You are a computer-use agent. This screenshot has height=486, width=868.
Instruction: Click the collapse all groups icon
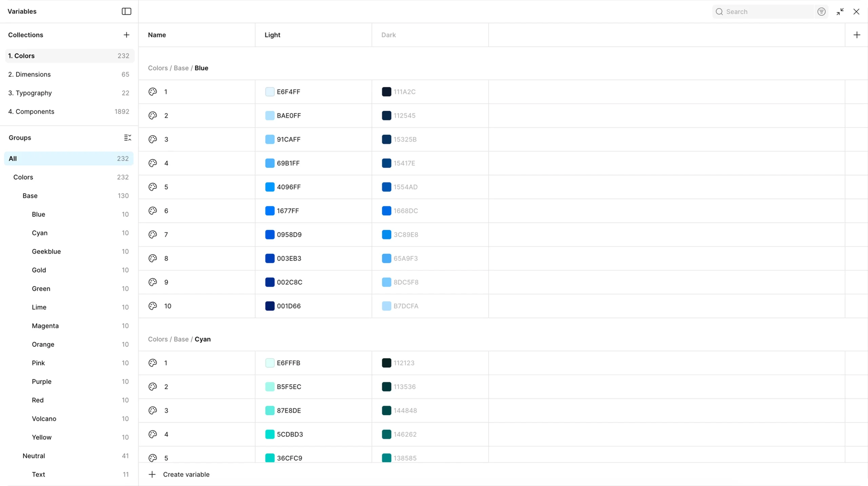pos(127,138)
